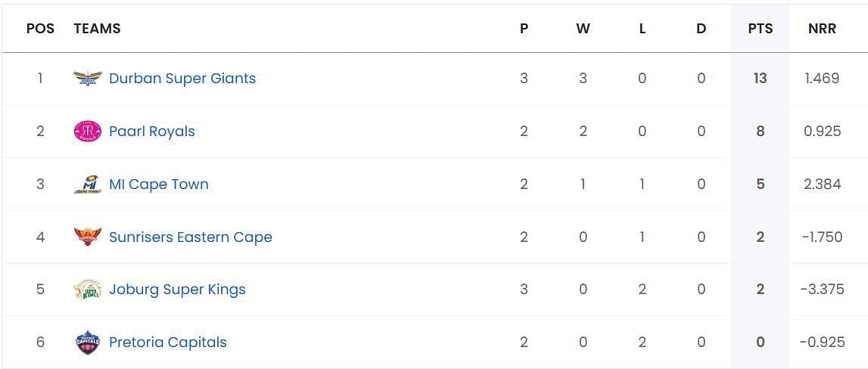868x369 pixels.
Task: Click the W wins column header
Action: (x=583, y=29)
